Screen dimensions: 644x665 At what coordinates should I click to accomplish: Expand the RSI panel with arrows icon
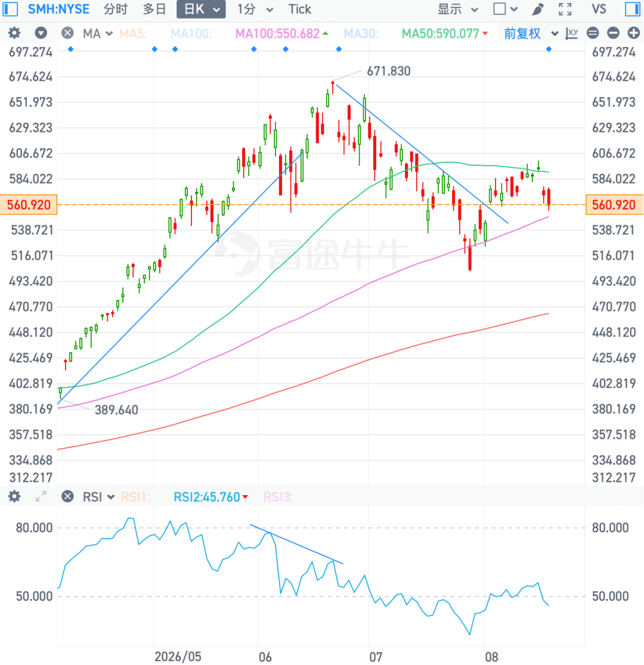pos(41,496)
